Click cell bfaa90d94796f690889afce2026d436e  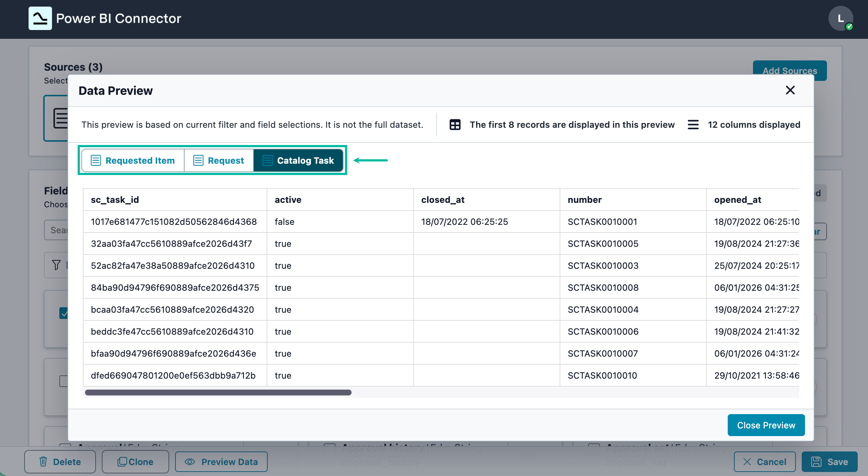point(175,353)
